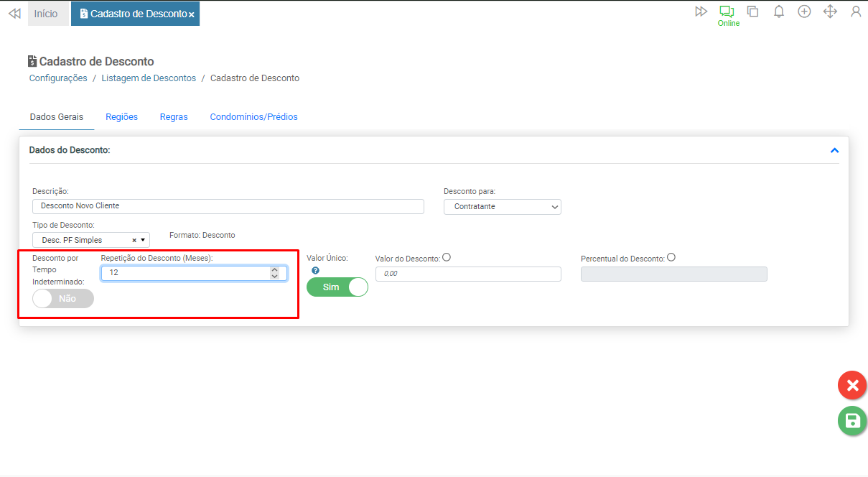Image resolution: width=868 pixels, height=477 pixels.
Task: Click the Listagem de Descontos breadcrumb link
Action: (x=149, y=78)
